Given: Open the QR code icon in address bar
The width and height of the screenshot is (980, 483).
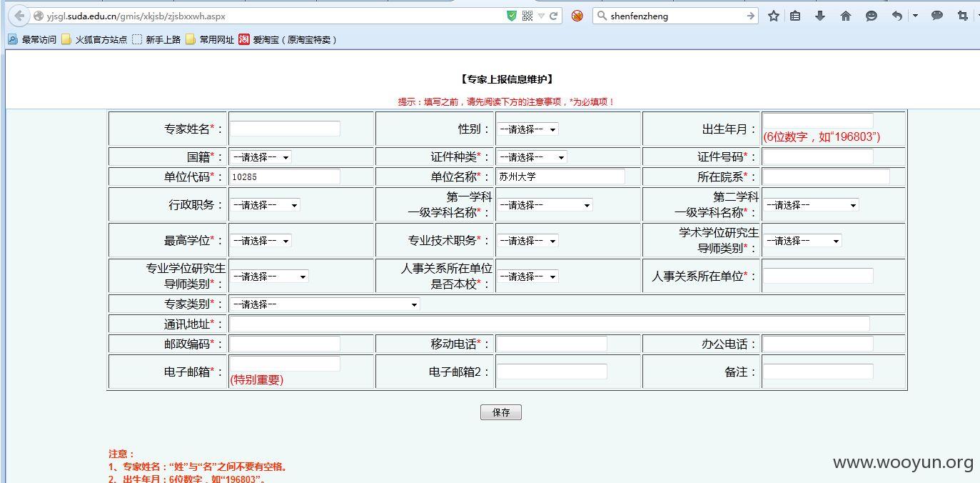Looking at the screenshot, I should tap(527, 16).
